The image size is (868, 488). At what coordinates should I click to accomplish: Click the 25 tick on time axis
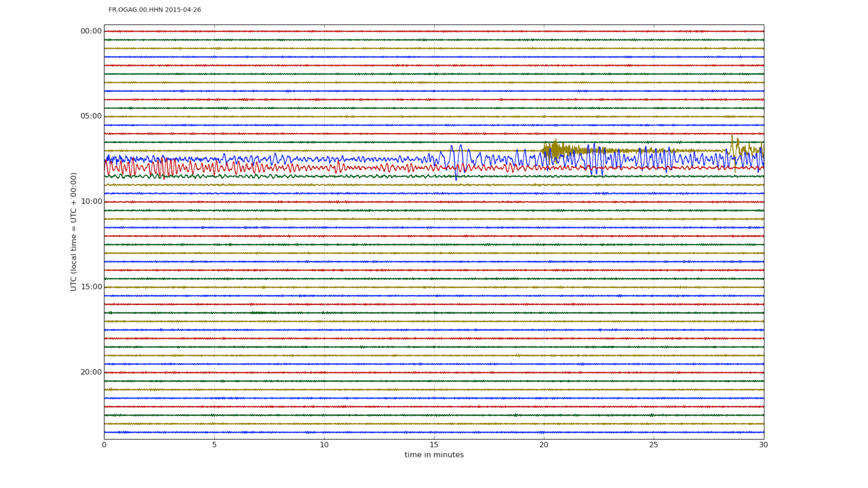tap(654, 445)
